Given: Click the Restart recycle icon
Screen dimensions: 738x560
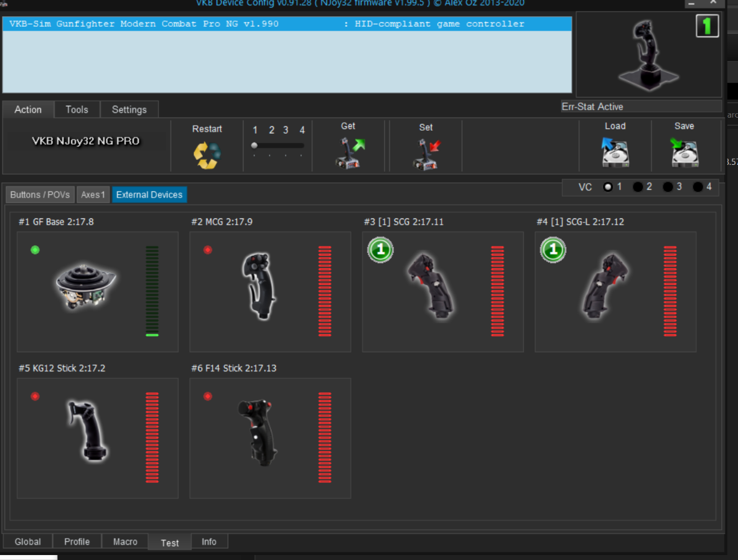Looking at the screenshot, I should (207, 155).
